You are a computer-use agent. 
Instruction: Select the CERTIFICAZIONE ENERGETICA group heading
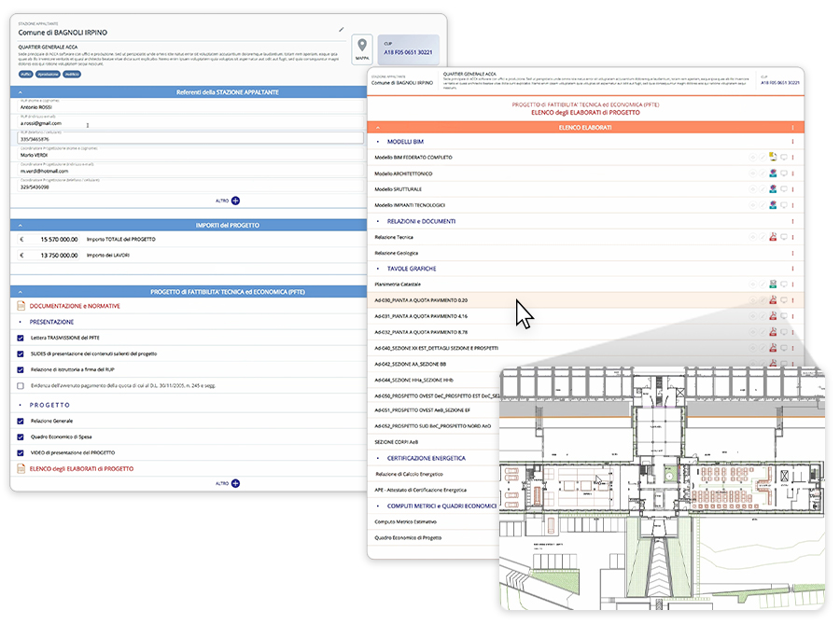tap(427, 458)
